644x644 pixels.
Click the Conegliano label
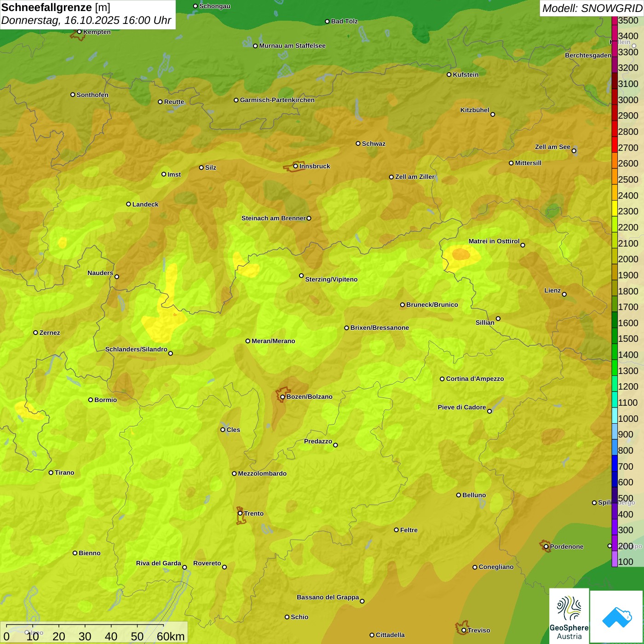(x=496, y=567)
